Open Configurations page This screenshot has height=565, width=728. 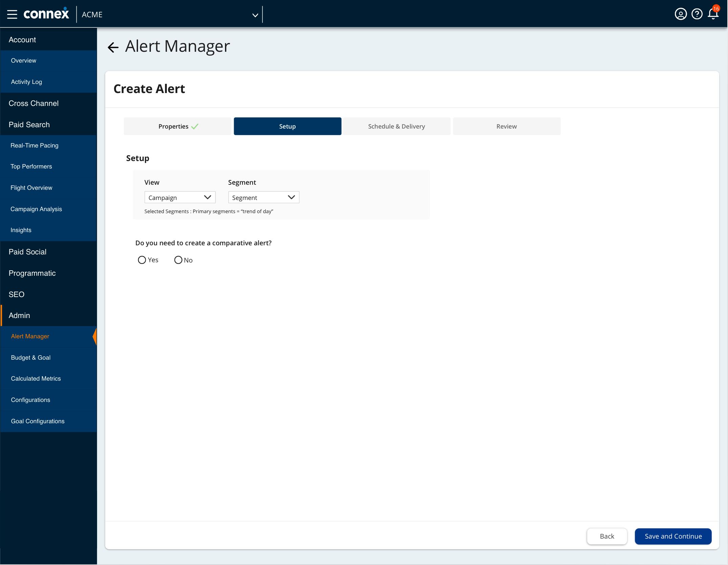tap(49, 400)
